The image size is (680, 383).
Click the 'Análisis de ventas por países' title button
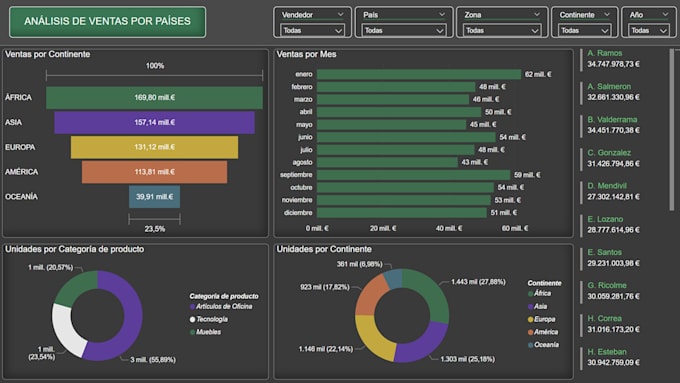107,22
